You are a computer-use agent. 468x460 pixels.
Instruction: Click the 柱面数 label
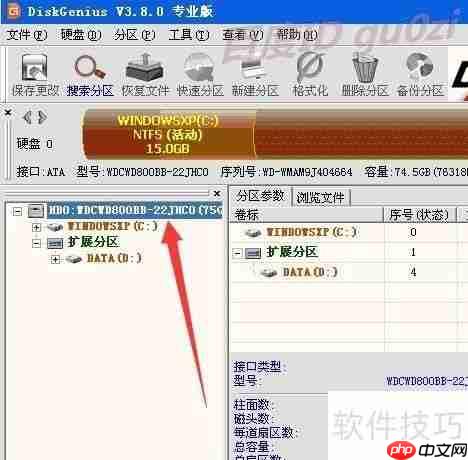click(254, 405)
